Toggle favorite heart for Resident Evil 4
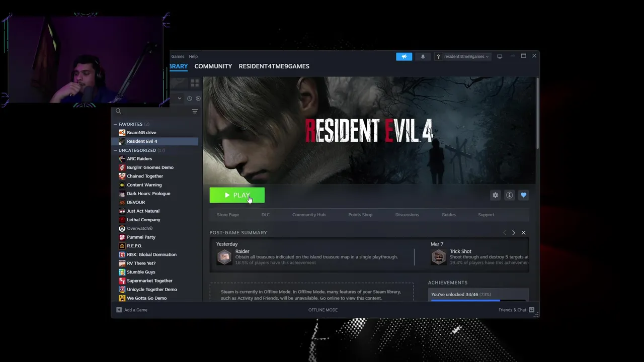The height and width of the screenshot is (362, 644). pos(523,195)
